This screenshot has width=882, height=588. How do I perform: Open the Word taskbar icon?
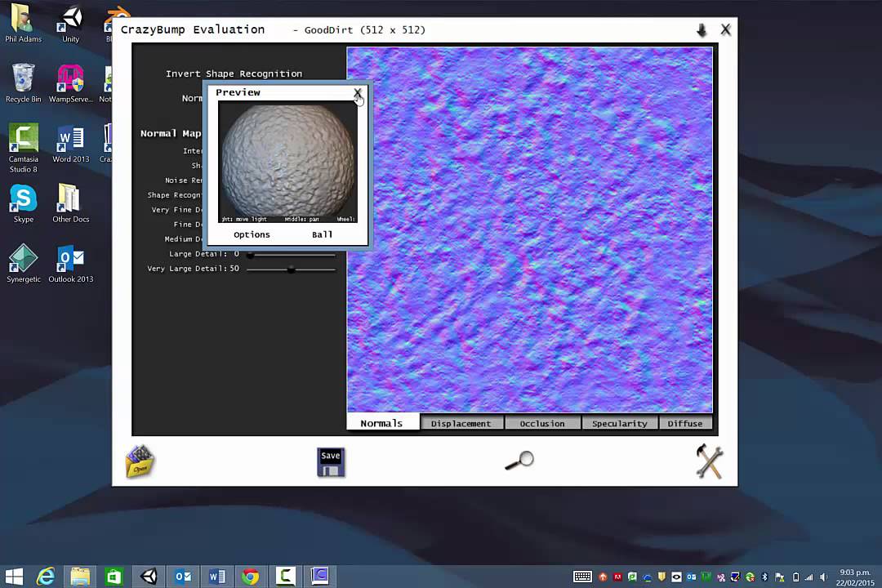[217, 577]
